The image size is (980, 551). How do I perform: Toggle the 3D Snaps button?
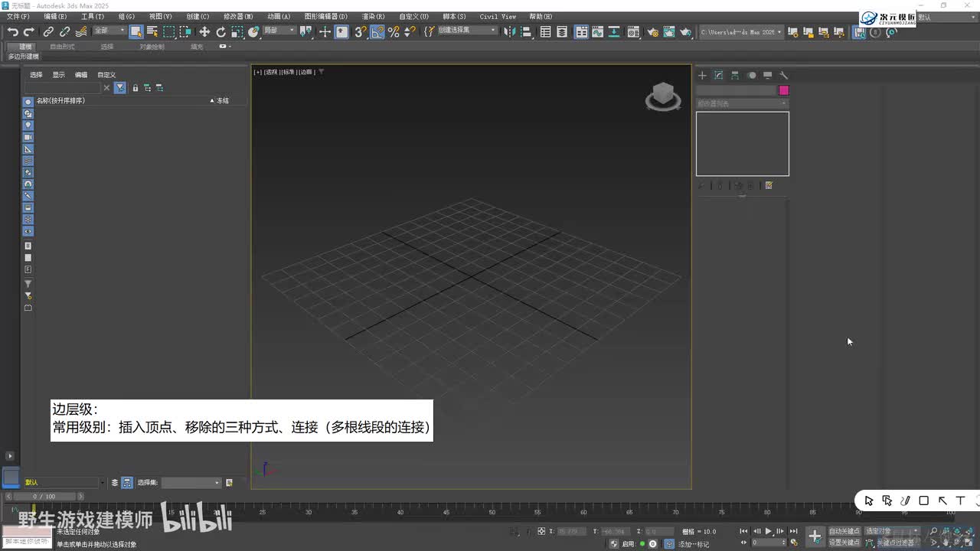pyautogui.click(x=360, y=31)
